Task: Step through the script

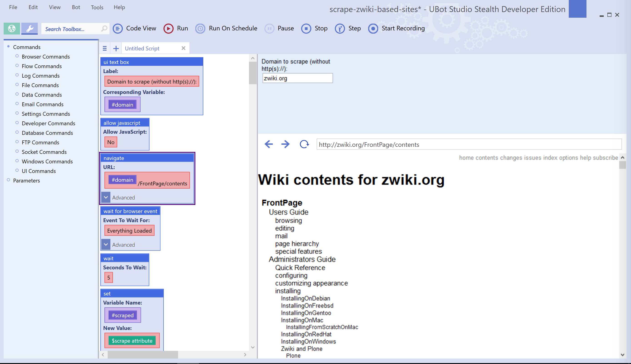Action: coord(348,29)
